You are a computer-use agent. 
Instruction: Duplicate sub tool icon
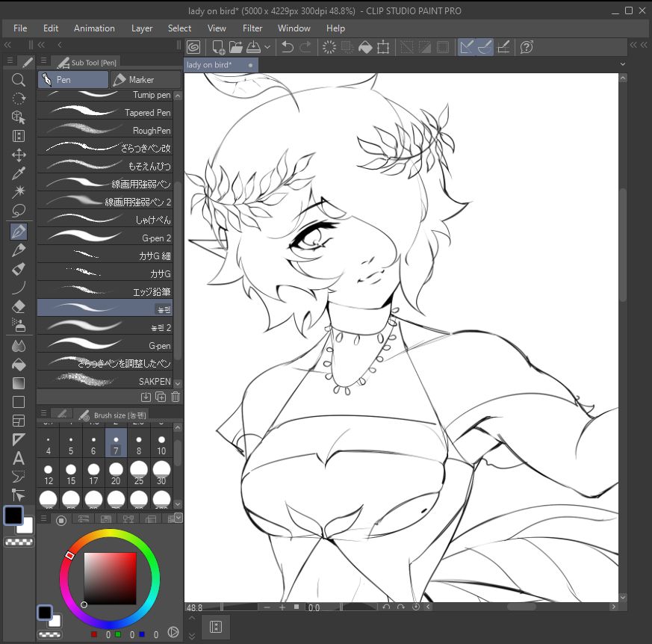(x=161, y=397)
